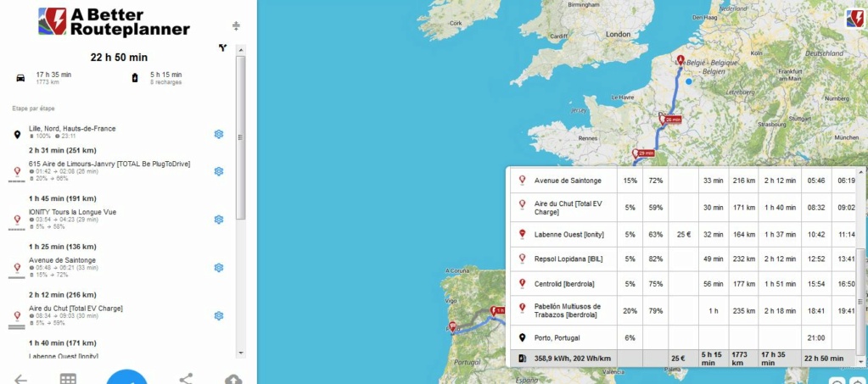Click 'Porto, Portugal' table row

(x=682, y=337)
